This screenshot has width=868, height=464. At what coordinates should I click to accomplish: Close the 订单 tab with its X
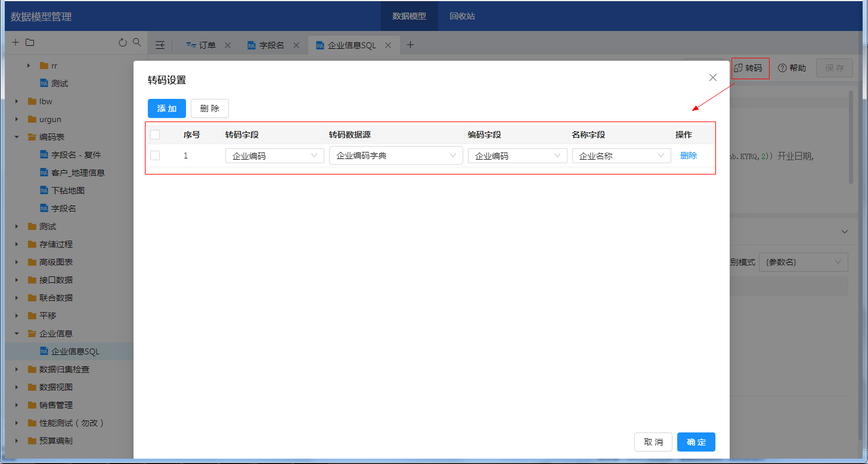228,45
